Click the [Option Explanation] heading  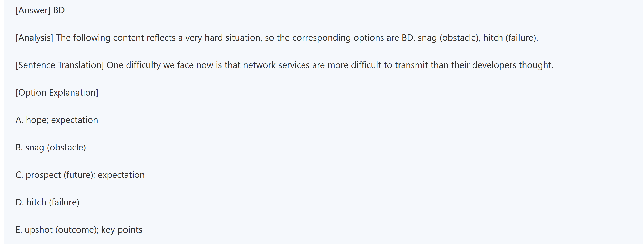pos(57,93)
